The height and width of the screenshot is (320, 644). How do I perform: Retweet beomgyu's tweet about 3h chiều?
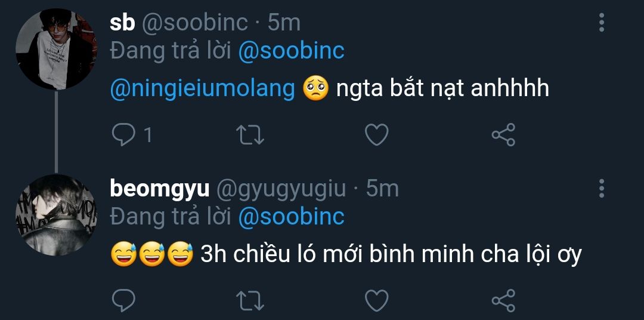(250, 300)
